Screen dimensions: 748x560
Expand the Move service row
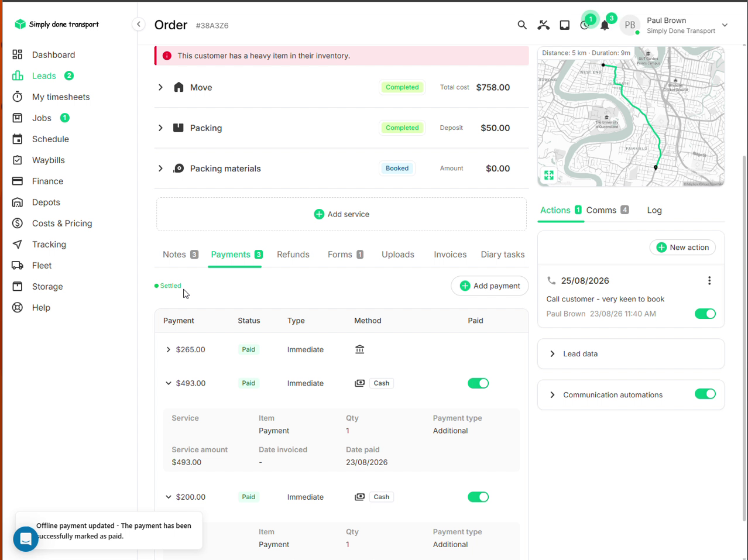[x=160, y=87]
